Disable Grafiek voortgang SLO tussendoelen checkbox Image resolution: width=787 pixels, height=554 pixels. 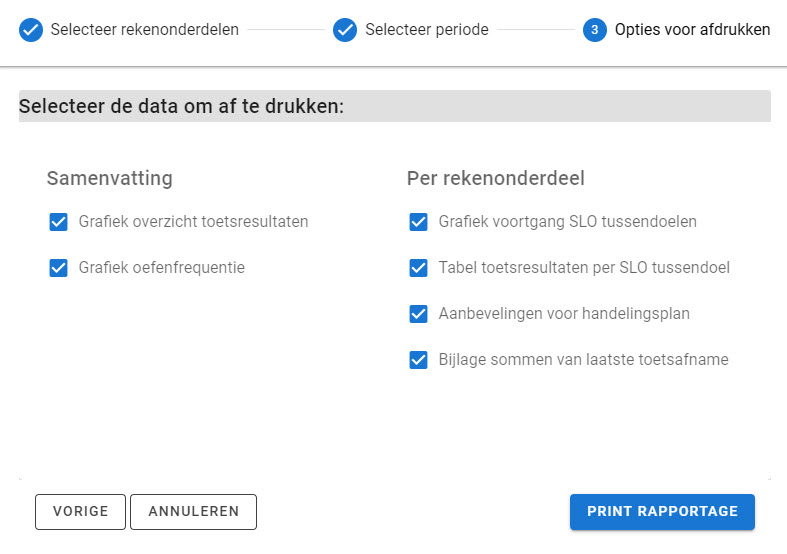pos(419,222)
